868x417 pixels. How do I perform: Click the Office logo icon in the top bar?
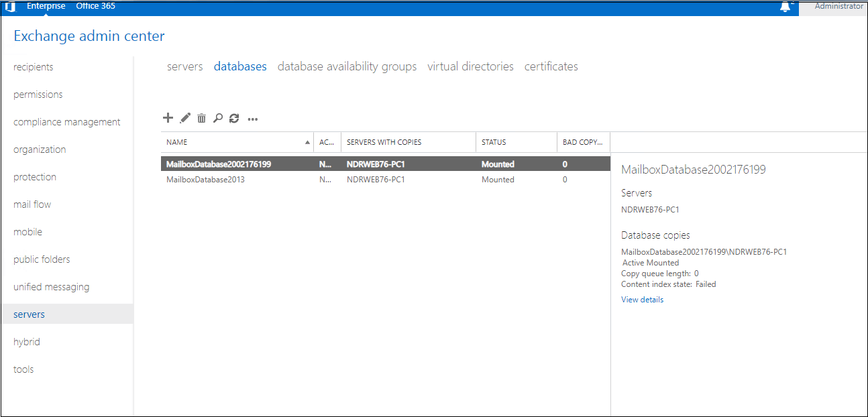[x=10, y=7]
